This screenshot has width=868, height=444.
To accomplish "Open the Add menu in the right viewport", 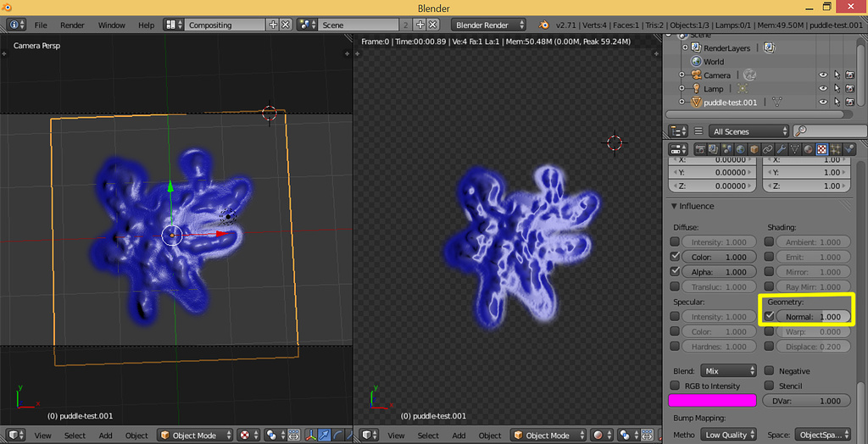I will coord(459,436).
